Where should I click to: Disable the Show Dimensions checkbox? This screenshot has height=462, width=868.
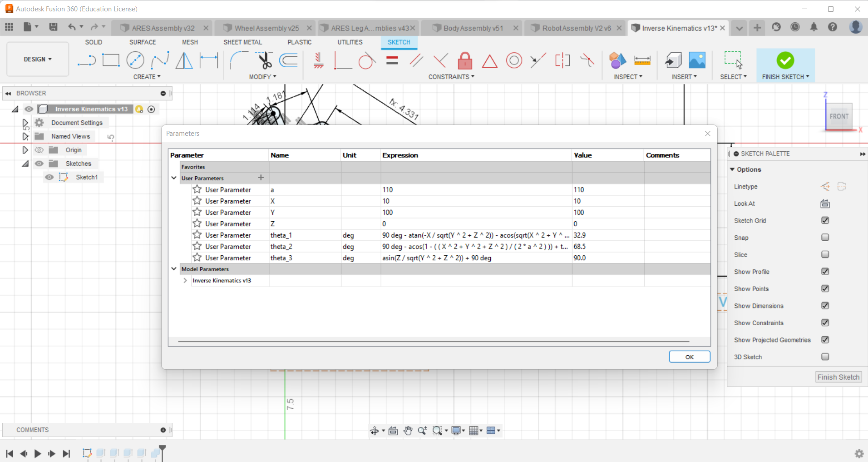[825, 305]
